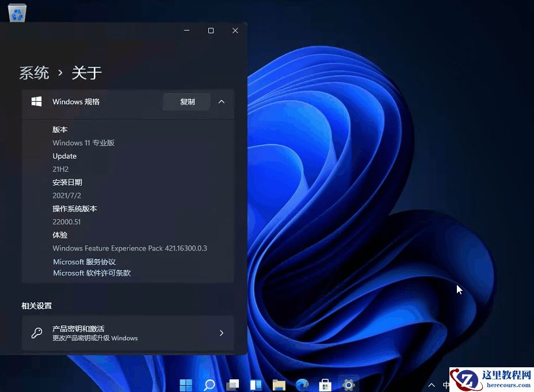Open Search from the taskbar
Screen dimensions: 534x392
[209, 384]
